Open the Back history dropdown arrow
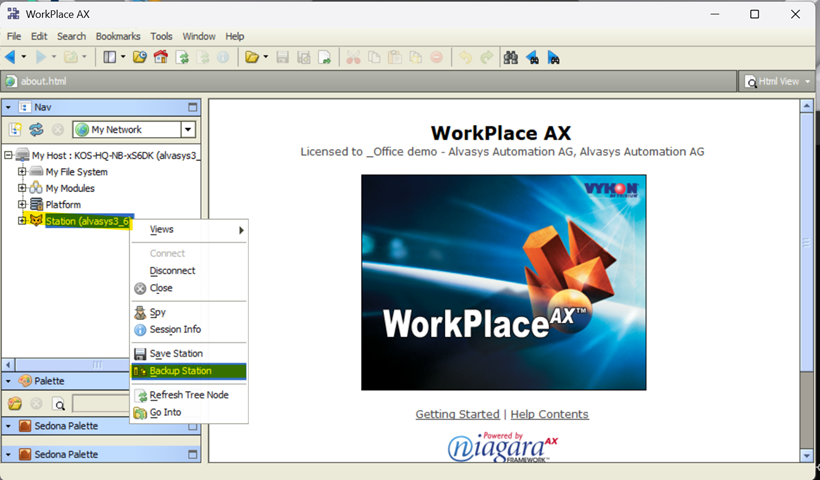Image resolution: width=820 pixels, height=480 pixels. 23,57
